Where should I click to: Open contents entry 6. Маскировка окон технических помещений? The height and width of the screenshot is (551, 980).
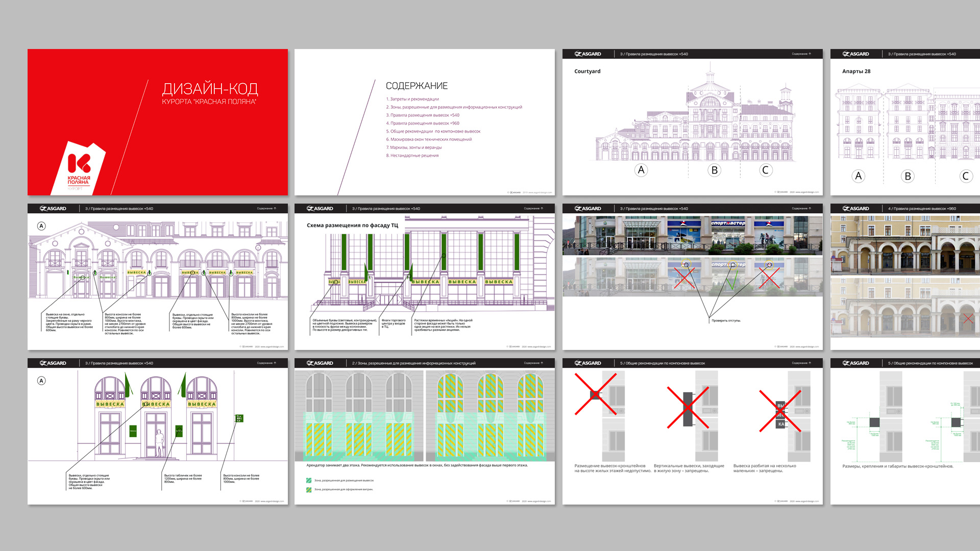point(429,139)
